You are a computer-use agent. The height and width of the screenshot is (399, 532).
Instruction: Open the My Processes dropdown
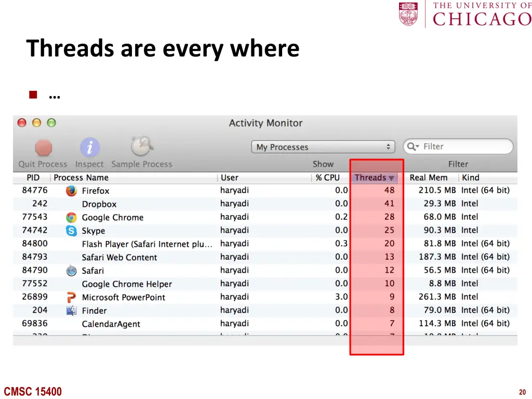point(323,147)
